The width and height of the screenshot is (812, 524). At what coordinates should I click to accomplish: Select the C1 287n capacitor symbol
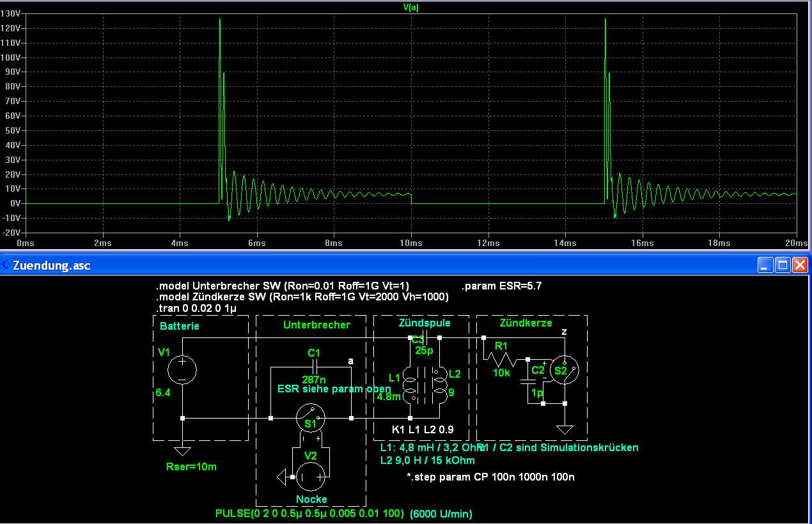point(314,367)
